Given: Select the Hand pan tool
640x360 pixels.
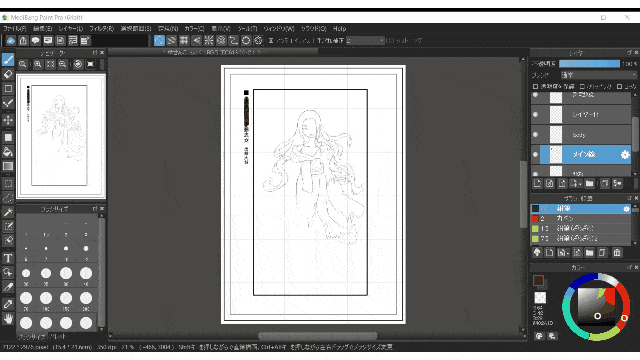Looking at the screenshot, I should click(x=8, y=318).
